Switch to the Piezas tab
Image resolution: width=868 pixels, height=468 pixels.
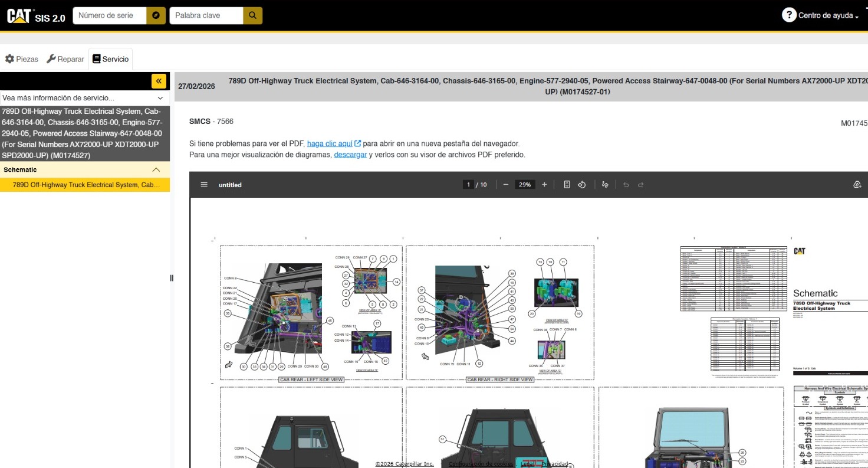point(22,59)
